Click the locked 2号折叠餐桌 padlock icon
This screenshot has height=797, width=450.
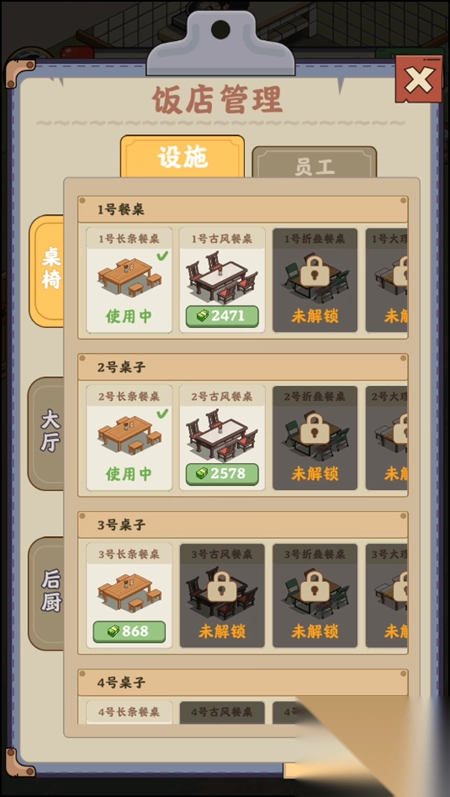314,429
